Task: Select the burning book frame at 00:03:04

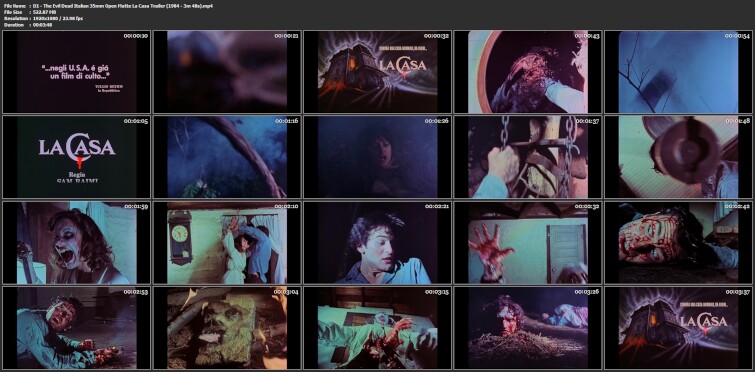Action: coord(227,328)
